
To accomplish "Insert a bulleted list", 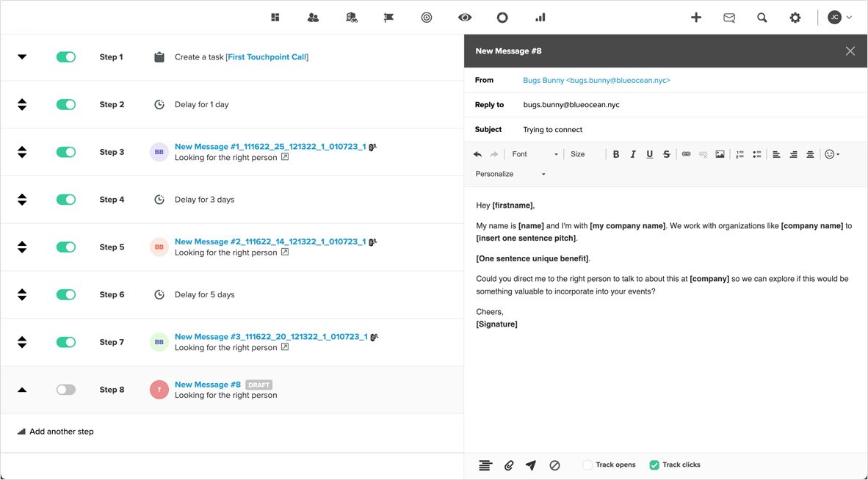I will (x=756, y=154).
